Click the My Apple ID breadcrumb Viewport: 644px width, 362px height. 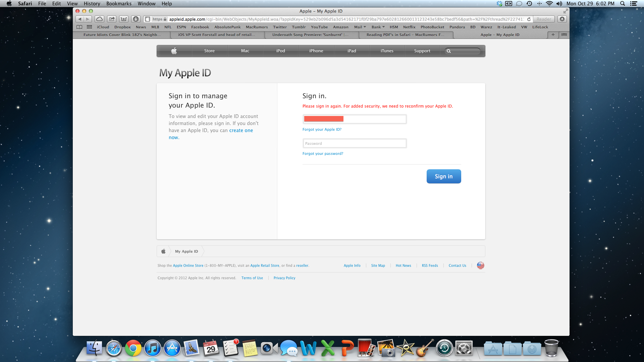[x=186, y=251]
